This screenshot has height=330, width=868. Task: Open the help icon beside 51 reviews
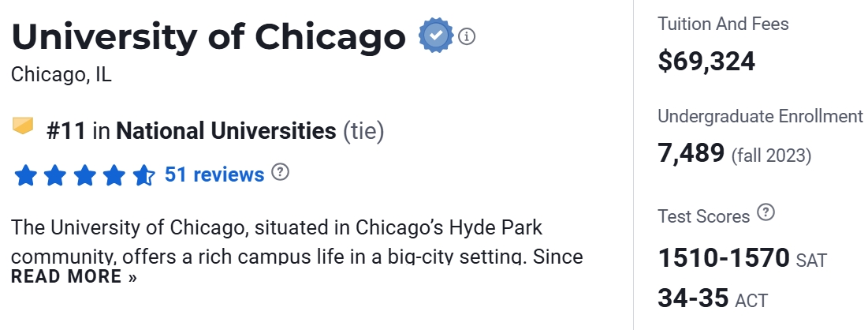[280, 172]
